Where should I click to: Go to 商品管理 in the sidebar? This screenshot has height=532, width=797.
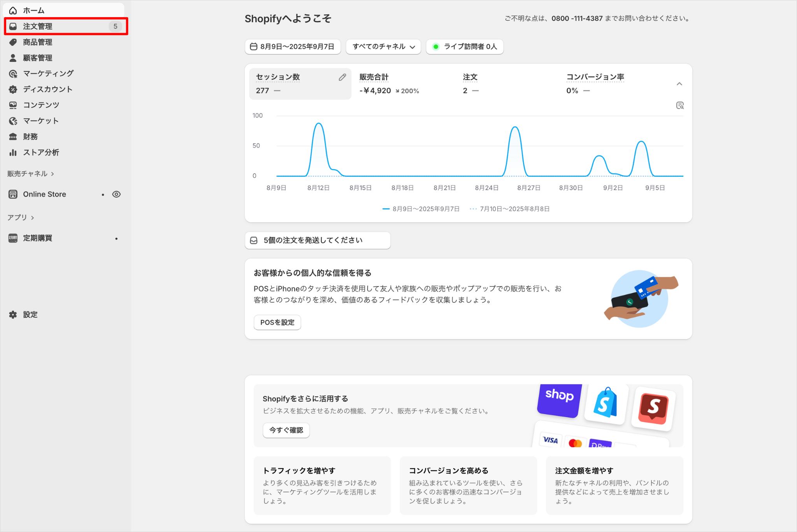(38, 42)
